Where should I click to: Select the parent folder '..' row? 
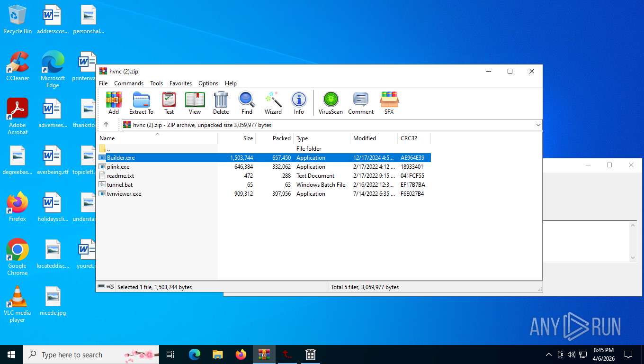click(264, 149)
